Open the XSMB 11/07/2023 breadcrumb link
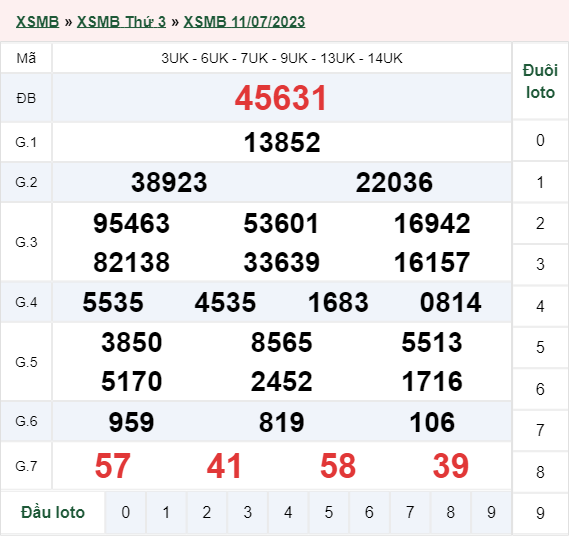 coord(244,22)
